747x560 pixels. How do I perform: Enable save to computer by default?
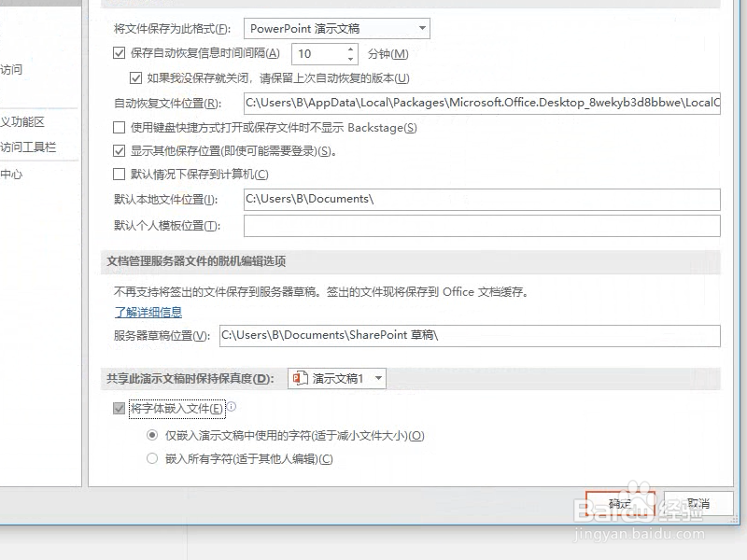120,174
